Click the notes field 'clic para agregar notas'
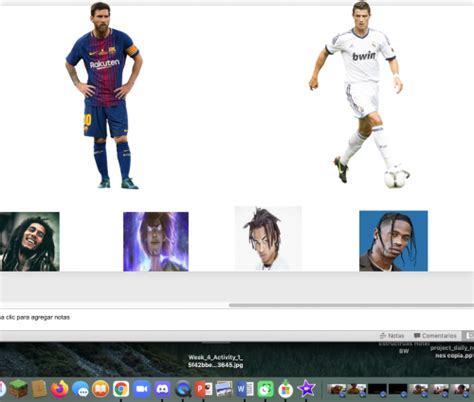Viewport: 474px width, 402px height. click(35, 317)
